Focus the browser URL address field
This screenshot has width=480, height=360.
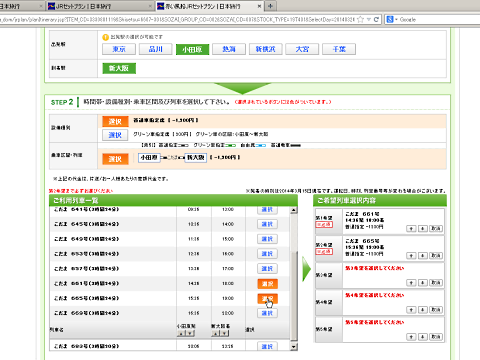coord(177,20)
